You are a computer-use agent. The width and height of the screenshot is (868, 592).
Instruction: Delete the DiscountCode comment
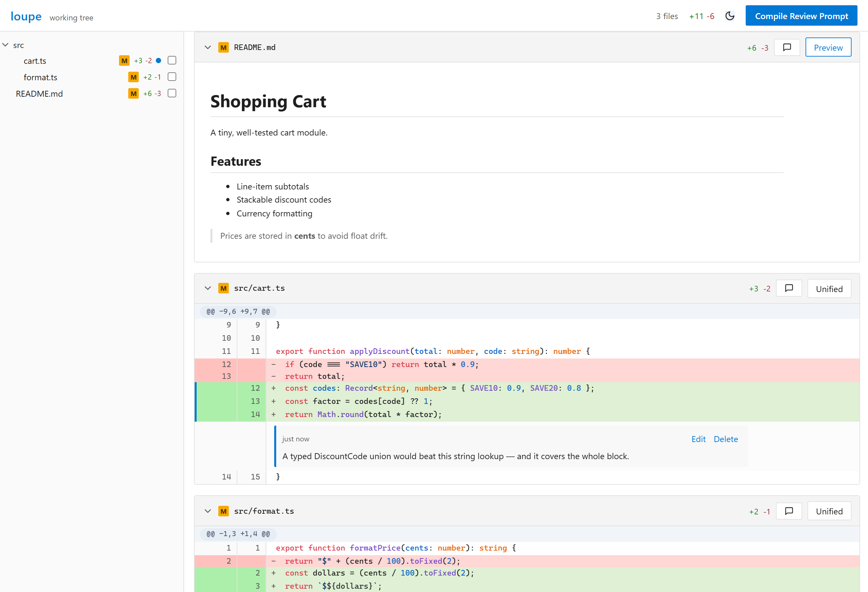point(725,439)
